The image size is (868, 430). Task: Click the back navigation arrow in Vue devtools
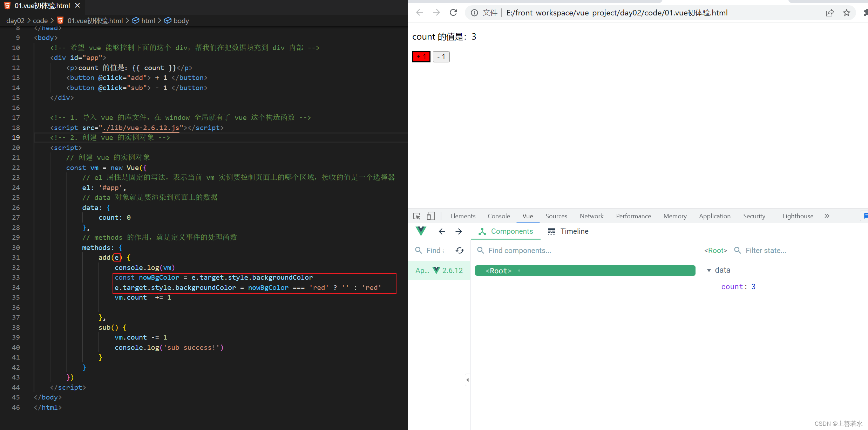[442, 231]
